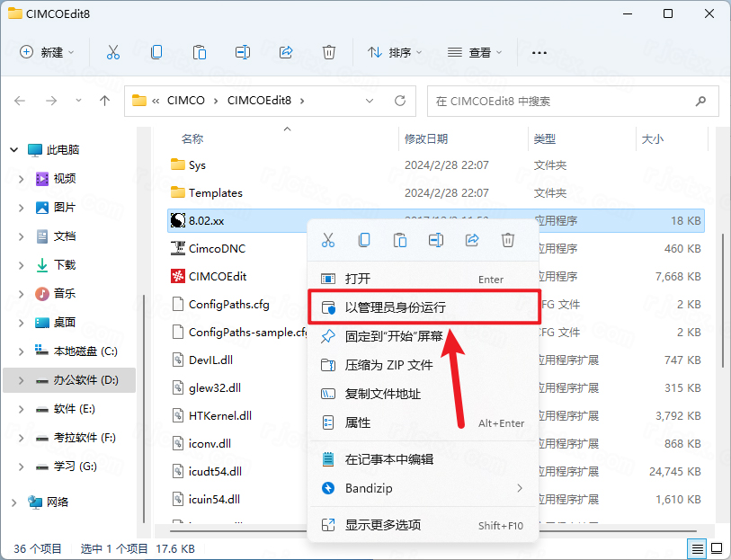Click the search magnifier icon
731x560 pixels.
[x=700, y=101]
